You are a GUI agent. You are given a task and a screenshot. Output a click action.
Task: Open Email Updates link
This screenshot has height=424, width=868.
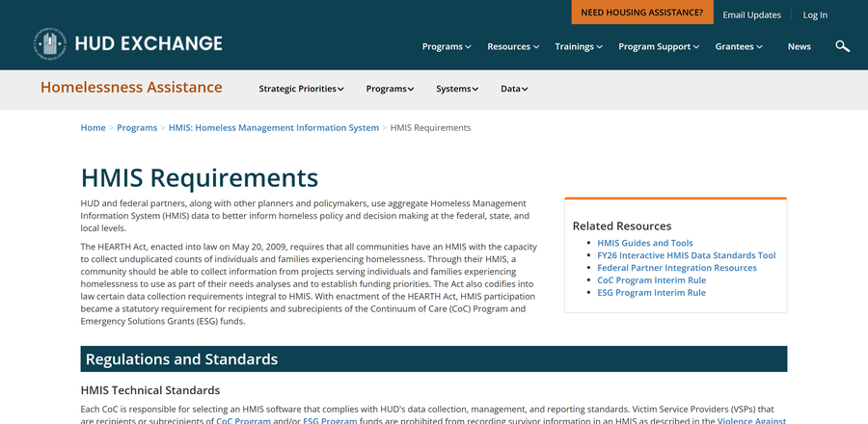[x=751, y=14]
